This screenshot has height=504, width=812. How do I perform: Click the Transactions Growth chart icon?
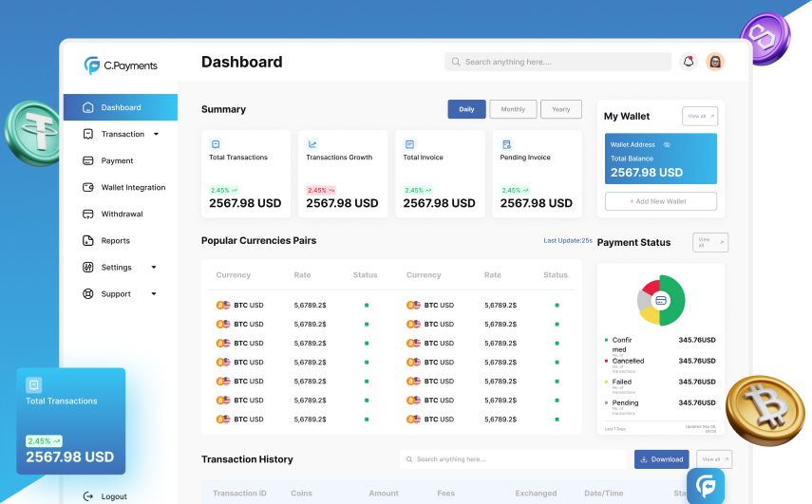(x=312, y=144)
